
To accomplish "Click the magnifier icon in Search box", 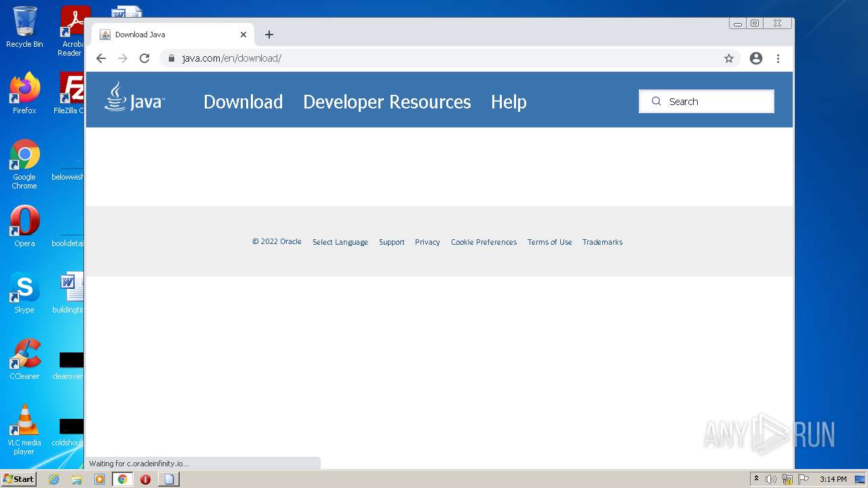I will (656, 102).
